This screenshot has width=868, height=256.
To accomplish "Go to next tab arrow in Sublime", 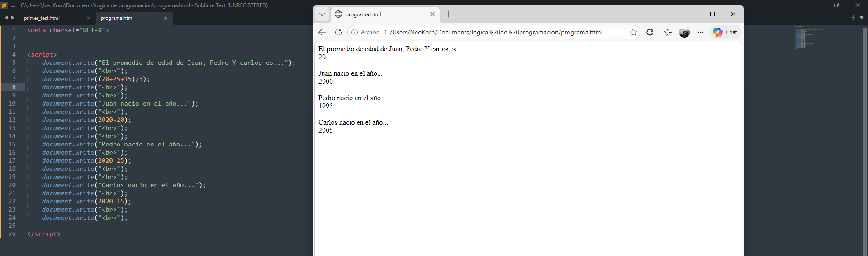I will click(x=13, y=18).
